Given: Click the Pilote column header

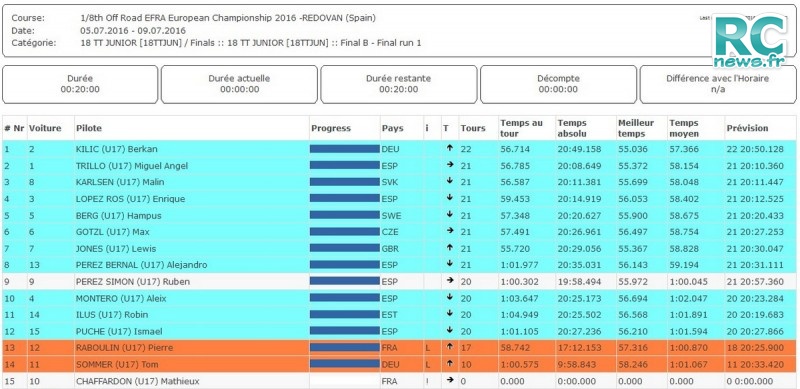Looking at the screenshot, I should coord(89,128).
